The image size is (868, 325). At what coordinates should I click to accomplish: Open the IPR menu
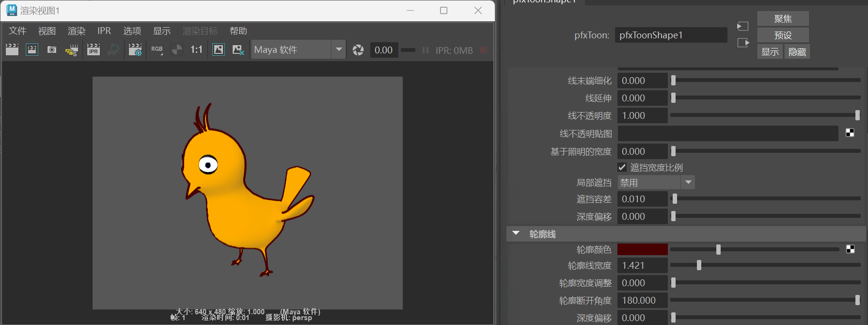tap(104, 31)
